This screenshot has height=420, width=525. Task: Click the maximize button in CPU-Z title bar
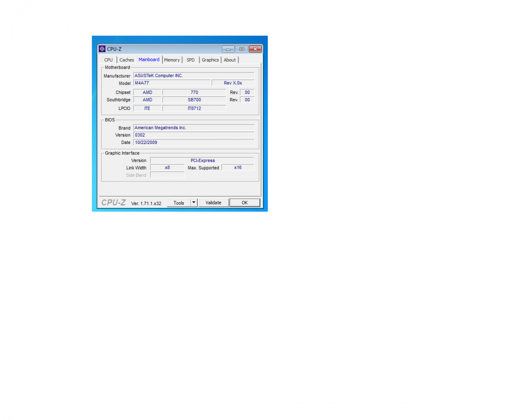coord(241,49)
